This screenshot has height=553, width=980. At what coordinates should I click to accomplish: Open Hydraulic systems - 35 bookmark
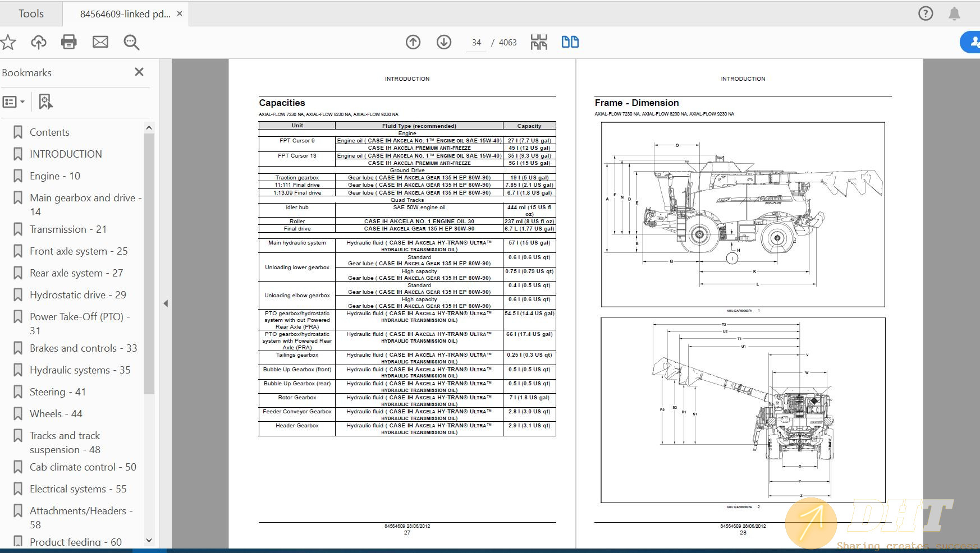click(80, 370)
